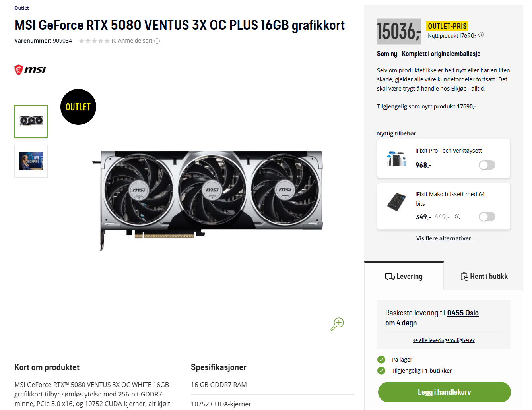Enable the iFixit Mako bitsett toggle
This screenshot has height=410, width=532.
487,217
